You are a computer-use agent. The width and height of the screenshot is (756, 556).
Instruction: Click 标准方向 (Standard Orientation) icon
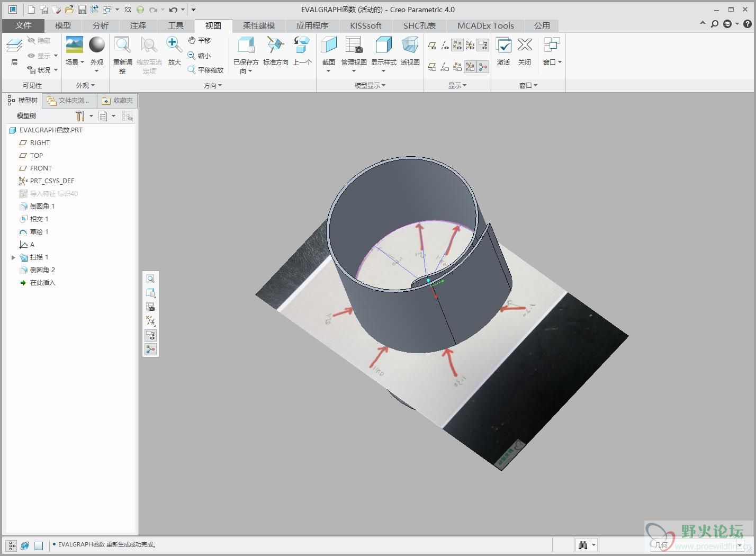pyautogui.click(x=275, y=45)
